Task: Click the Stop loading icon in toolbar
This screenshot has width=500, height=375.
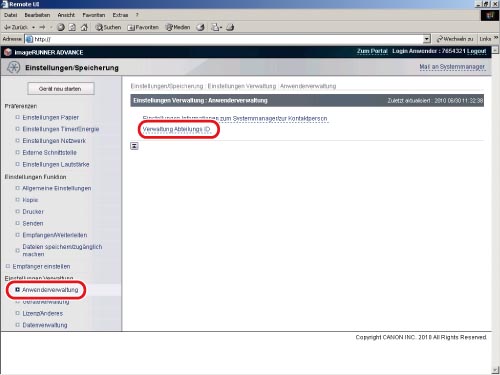Action: coord(61,27)
